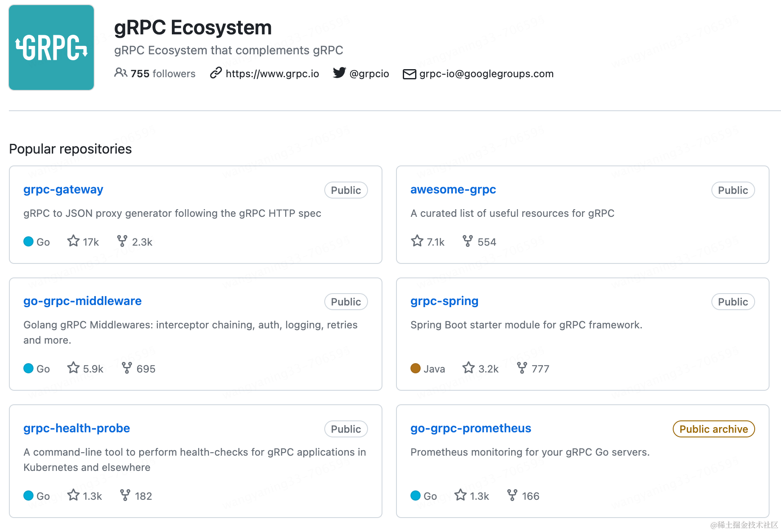Viewport: 781px width, 532px height.
Task: Click the star icon on grpc-gateway
Action: pyautogui.click(x=73, y=241)
